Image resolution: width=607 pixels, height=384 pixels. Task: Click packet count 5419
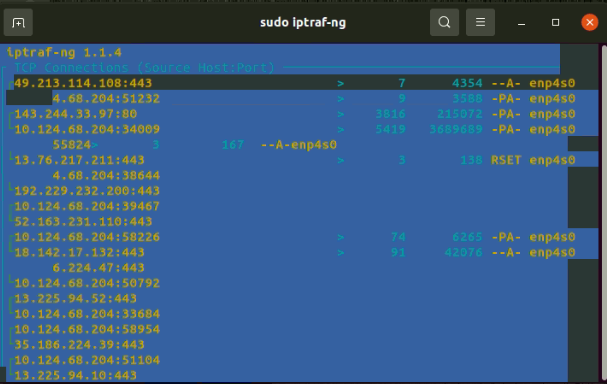point(391,129)
